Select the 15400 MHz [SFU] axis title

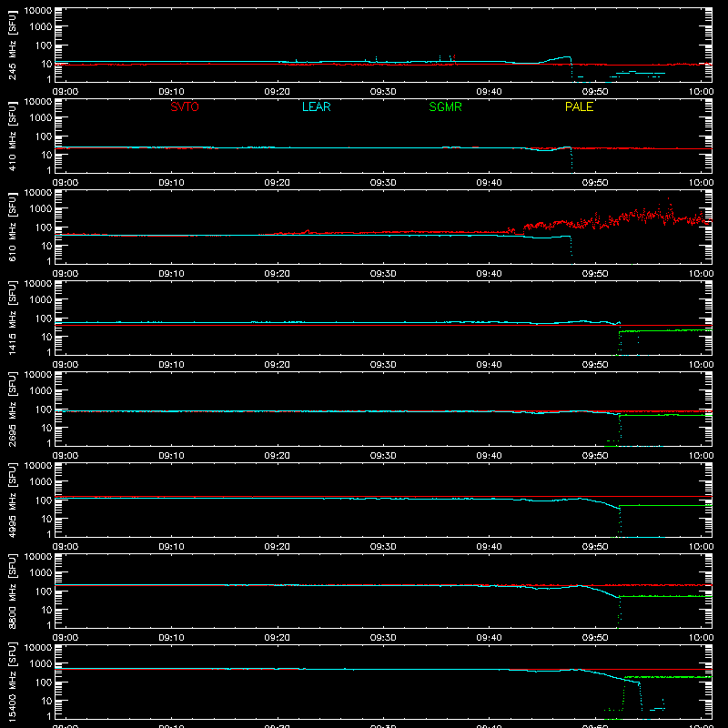pos(12,682)
